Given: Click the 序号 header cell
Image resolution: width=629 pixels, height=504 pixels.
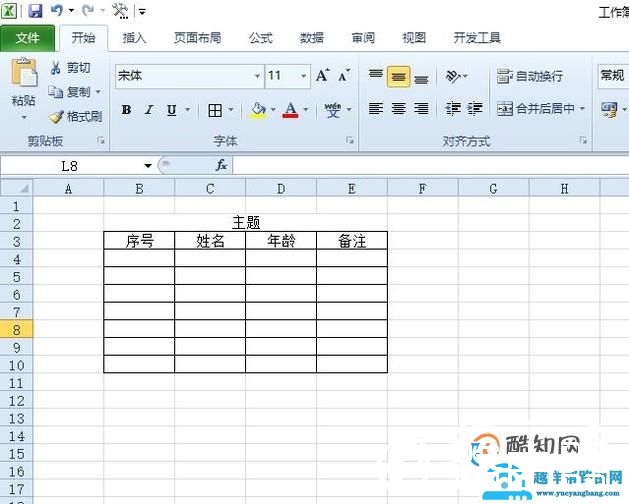Looking at the screenshot, I should 139,241.
